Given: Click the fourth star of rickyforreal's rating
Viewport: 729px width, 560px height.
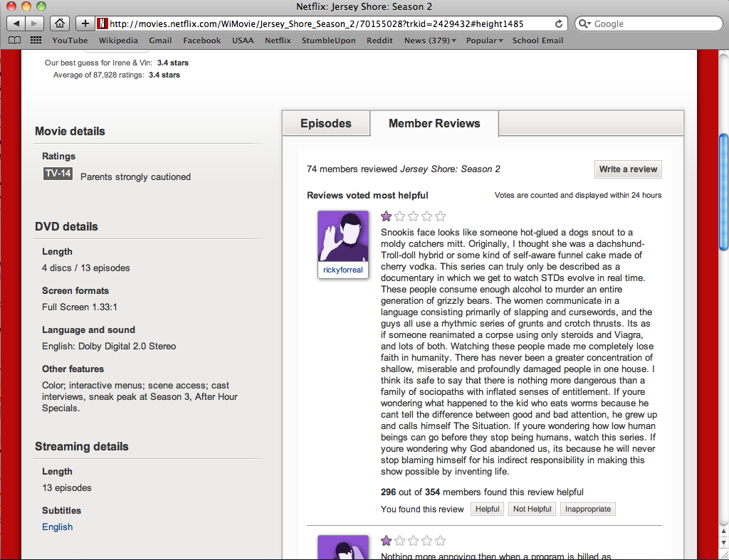Looking at the screenshot, I should click(426, 216).
